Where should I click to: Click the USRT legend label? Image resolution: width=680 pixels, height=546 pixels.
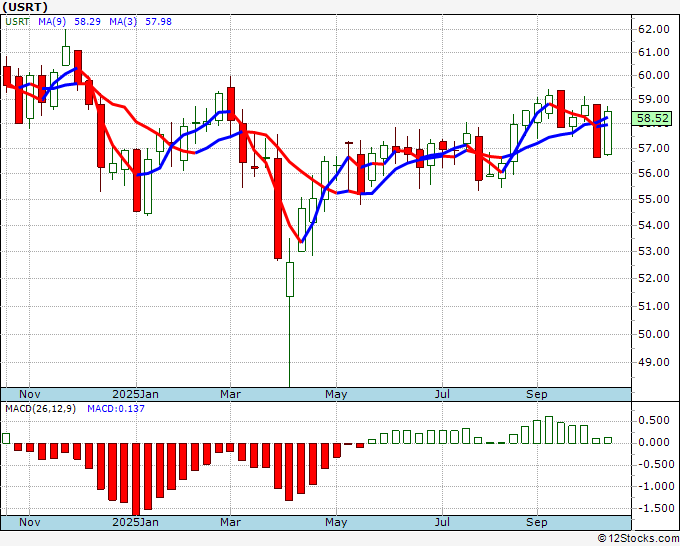(x=17, y=21)
